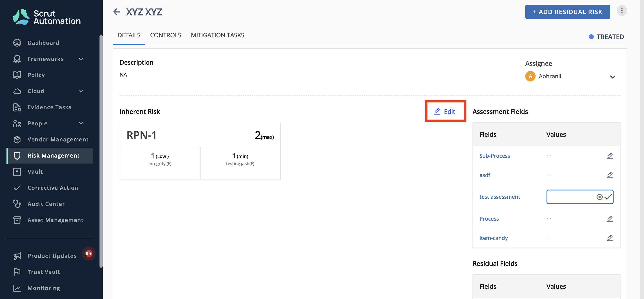This screenshot has height=299, width=644.
Task: Expand the Cloud menu chevron
Action: click(81, 91)
